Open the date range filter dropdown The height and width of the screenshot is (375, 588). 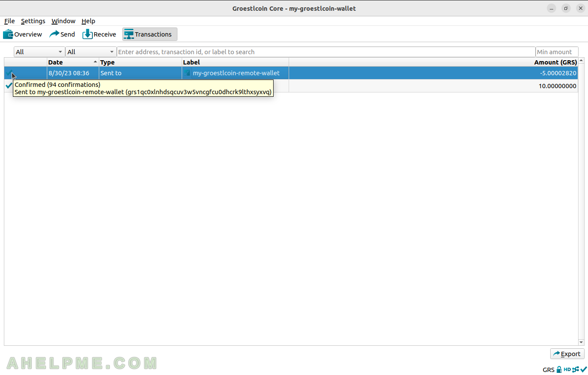point(40,52)
